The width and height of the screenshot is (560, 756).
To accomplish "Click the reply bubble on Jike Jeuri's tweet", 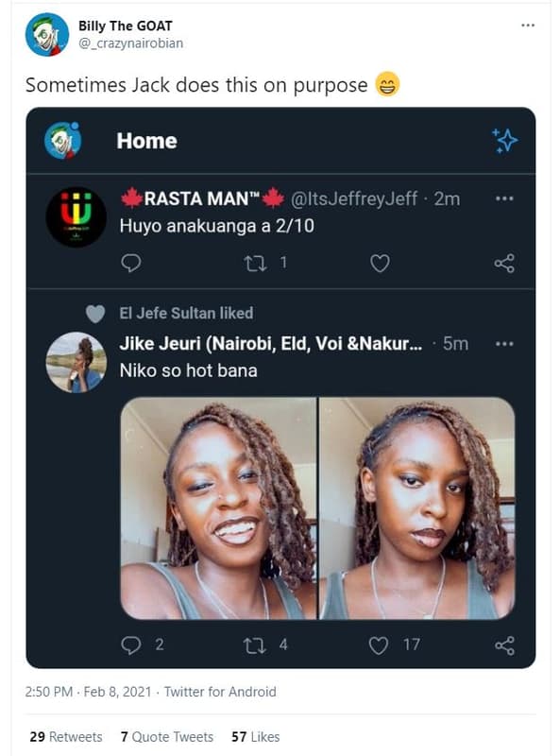I will tap(131, 644).
